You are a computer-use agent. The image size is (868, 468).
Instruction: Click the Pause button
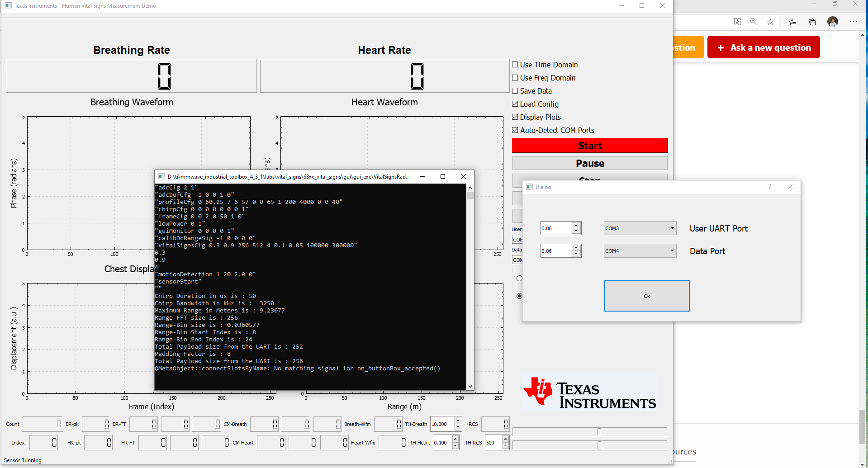[x=590, y=163]
